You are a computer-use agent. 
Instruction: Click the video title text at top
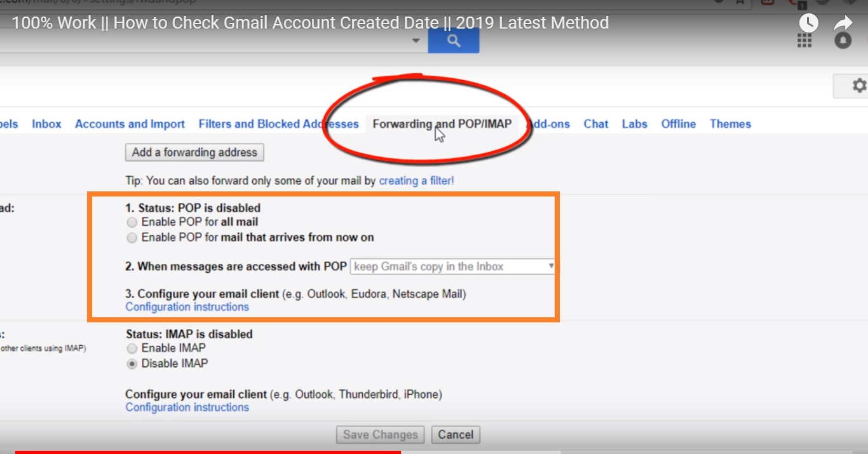point(310,23)
